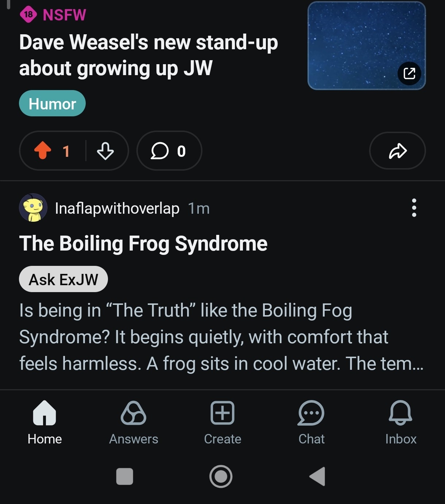Upvote the Dave Weasel stand-up post
This screenshot has width=445, height=504.
[x=43, y=151]
